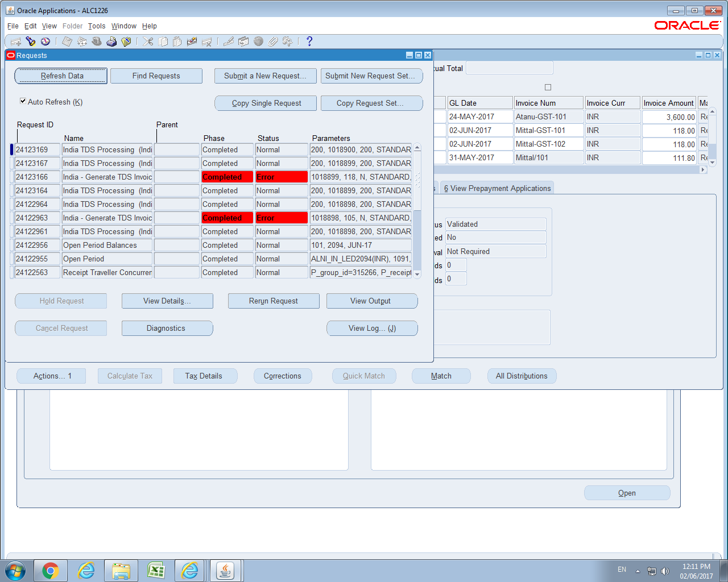Click the Attachments paperclip toolbar icon
The image size is (728, 582).
272,41
